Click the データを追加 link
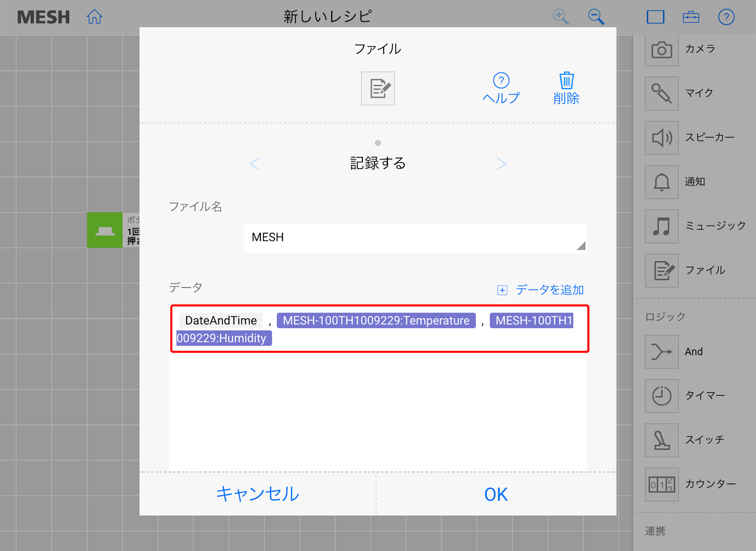 (x=550, y=289)
